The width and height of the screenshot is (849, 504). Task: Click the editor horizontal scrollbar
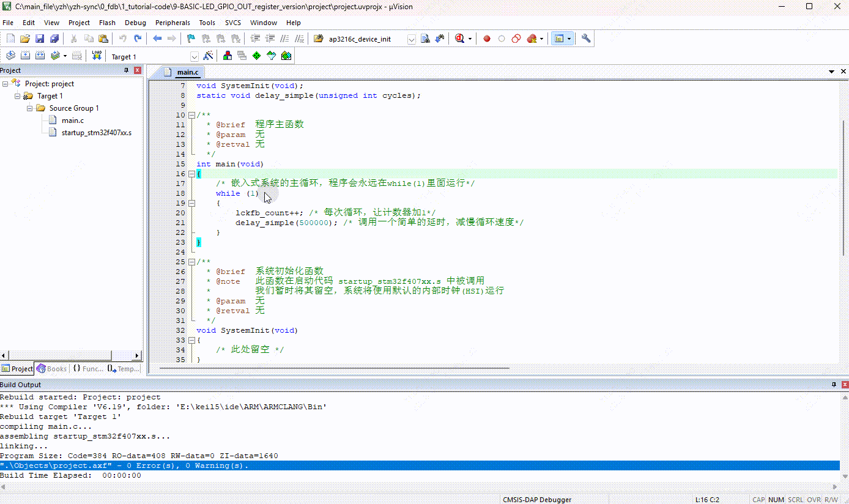click(333, 368)
